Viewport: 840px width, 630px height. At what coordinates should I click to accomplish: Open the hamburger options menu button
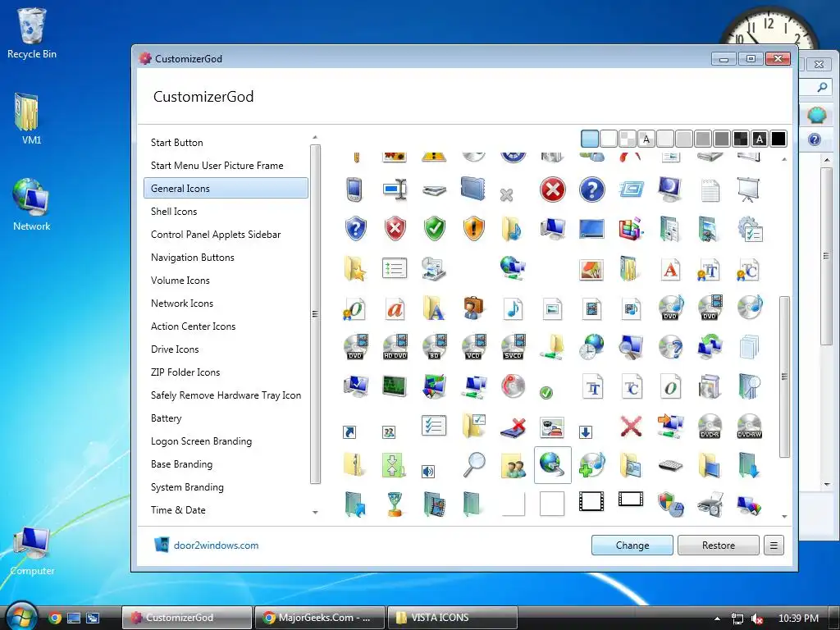click(x=774, y=546)
